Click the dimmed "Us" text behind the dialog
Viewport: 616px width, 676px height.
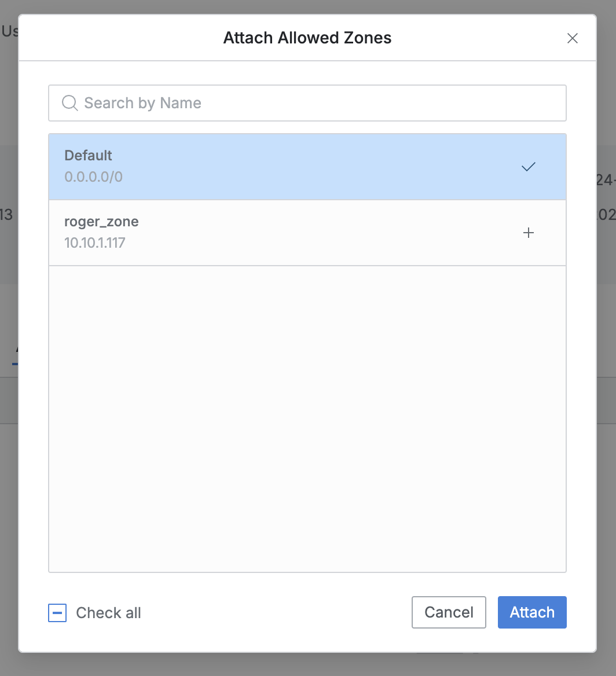point(9,31)
